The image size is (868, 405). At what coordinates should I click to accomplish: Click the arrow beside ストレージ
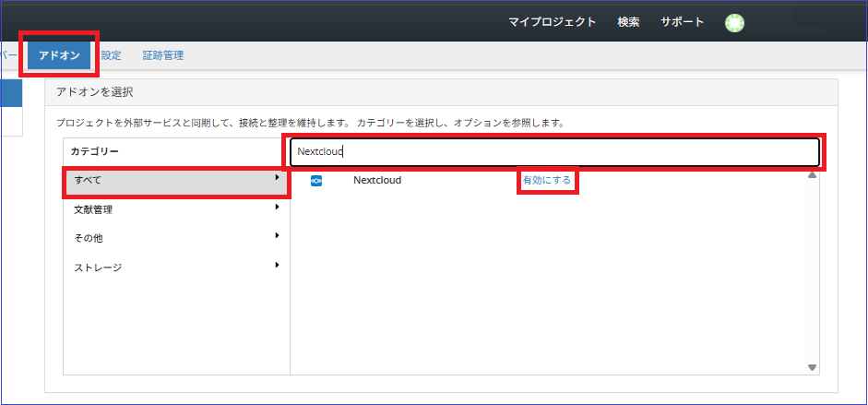(x=277, y=266)
